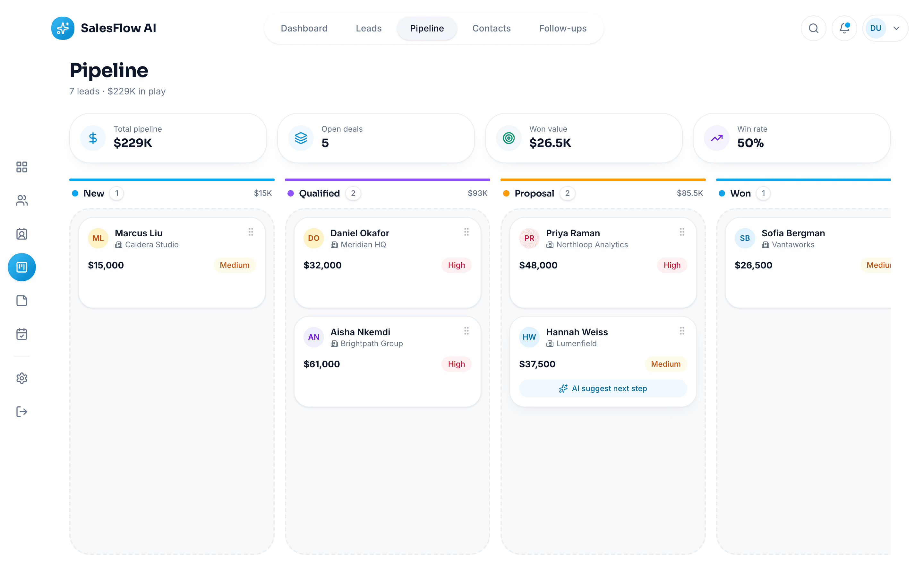
Task: Click the ML avatar on Marcus Liu card
Action: click(x=98, y=238)
